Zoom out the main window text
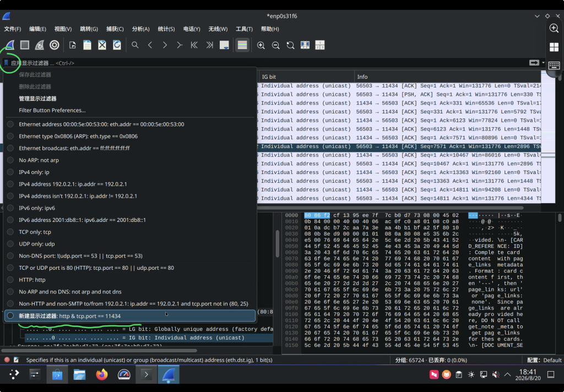Screen dimensions: 564x392 tap(275, 45)
